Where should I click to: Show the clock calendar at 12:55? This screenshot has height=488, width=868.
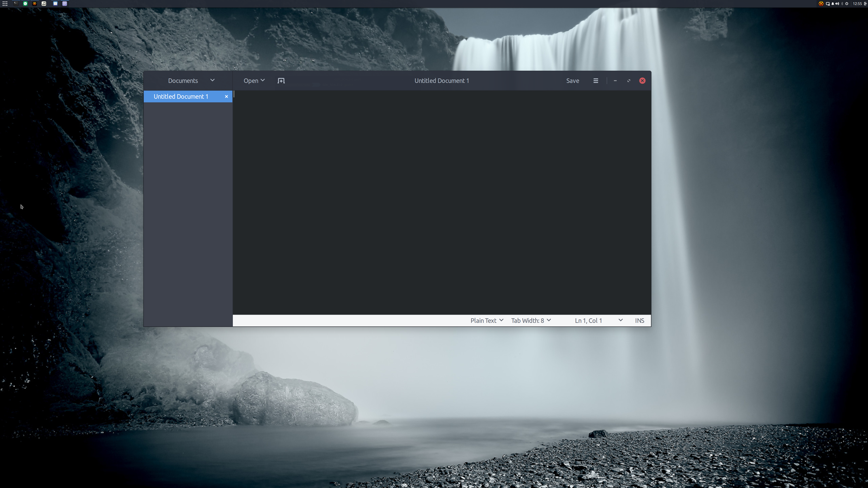point(858,4)
